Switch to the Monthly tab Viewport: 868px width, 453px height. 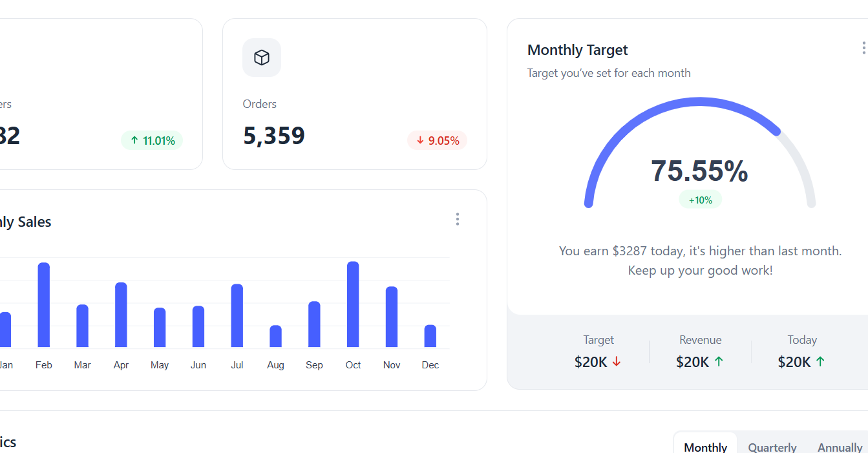pos(705,447)
